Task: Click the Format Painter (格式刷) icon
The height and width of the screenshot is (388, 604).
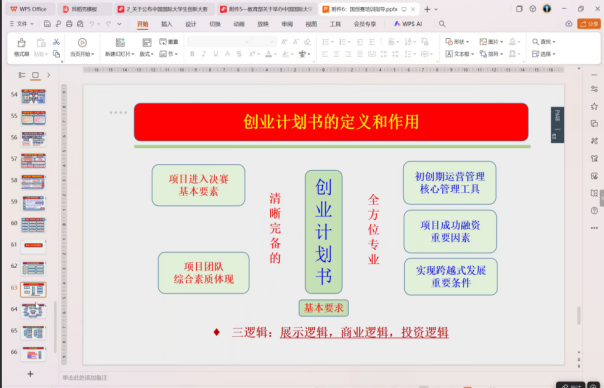Action: coord(22,47)
